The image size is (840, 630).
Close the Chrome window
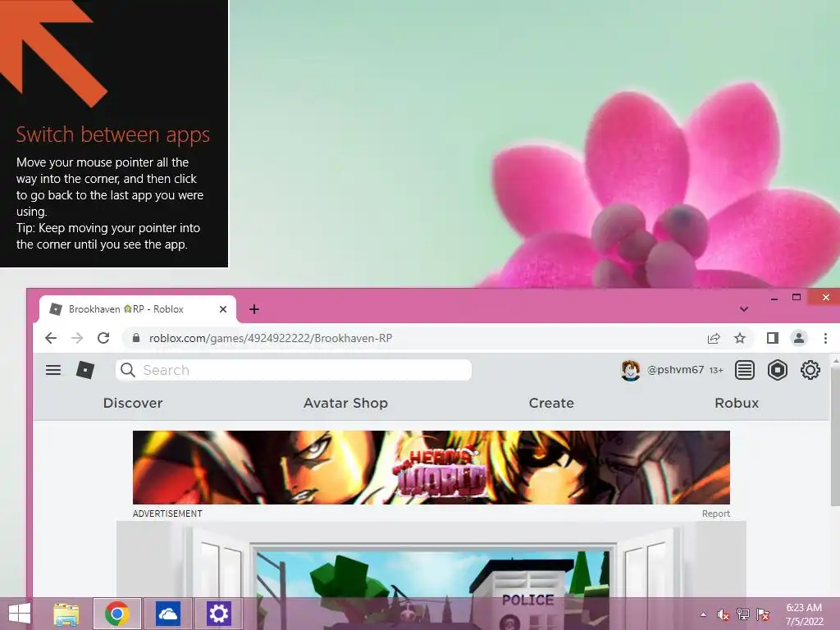(x=825, y=297)
